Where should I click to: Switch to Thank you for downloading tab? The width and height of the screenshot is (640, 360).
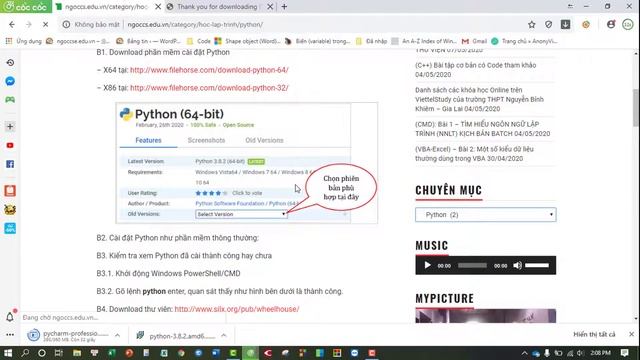[220, 7]
